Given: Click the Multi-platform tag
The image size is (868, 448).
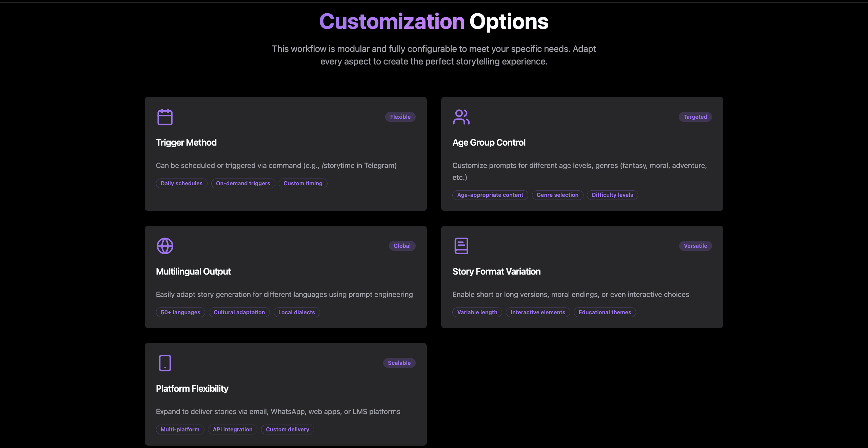Looking at the screenshot, I should coord(180,429).
